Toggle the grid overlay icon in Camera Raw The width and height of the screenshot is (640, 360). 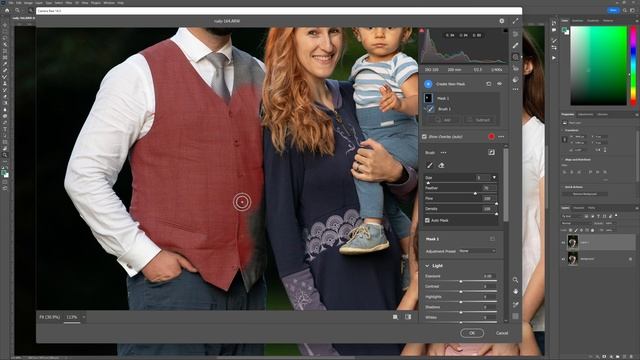click(516, 316)
